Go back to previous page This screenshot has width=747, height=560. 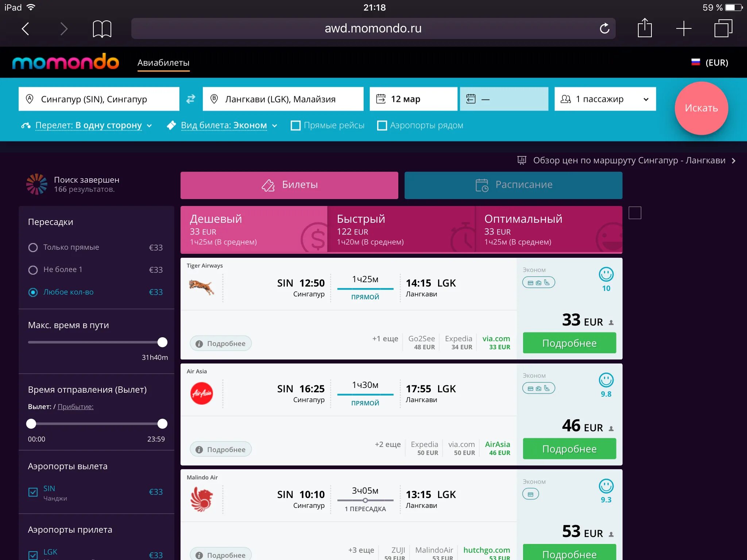25,28
